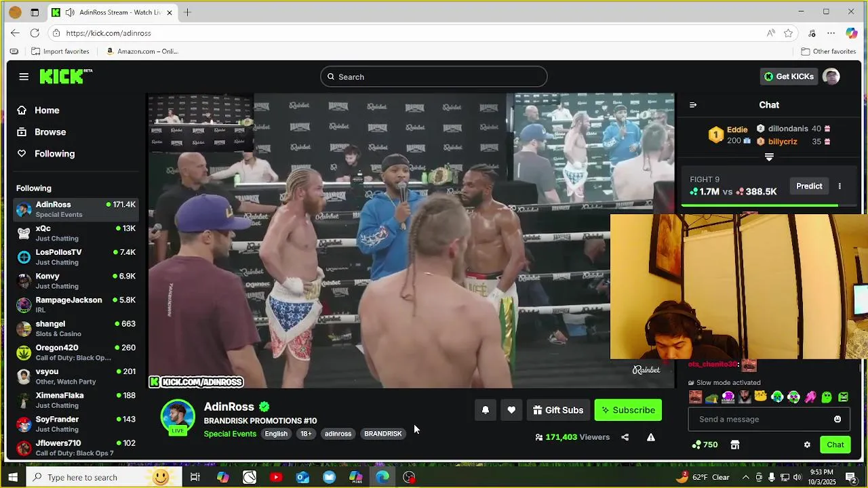Screen dimensions: 868x488
Task: Collapse the chat panel with arrow icon
Action: pyautogui.click(x=692, y=105)
